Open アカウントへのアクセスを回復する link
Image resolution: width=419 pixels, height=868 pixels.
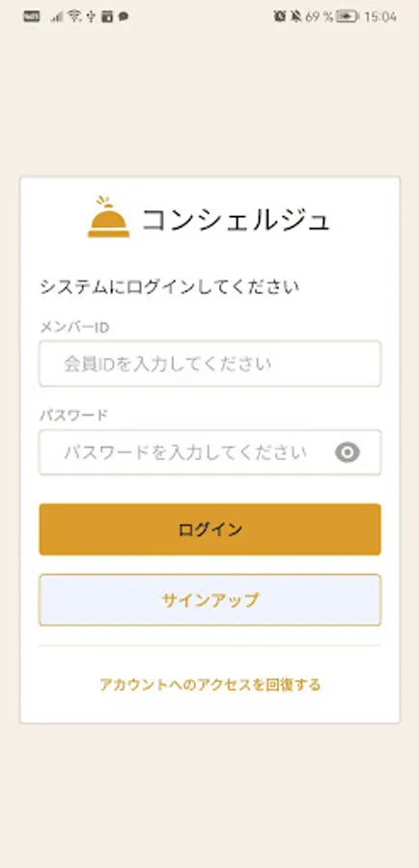click(210, 685)
